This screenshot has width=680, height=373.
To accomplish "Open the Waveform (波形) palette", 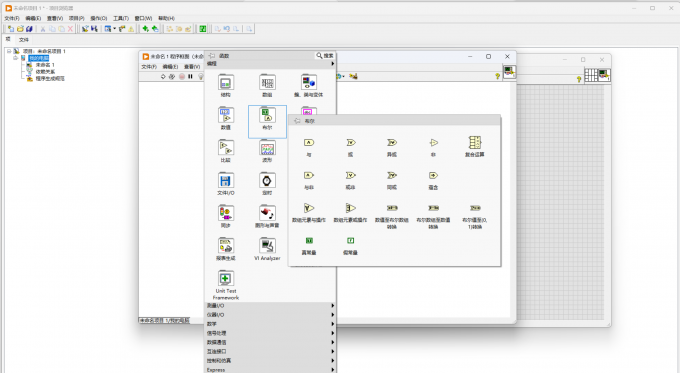I will pyautogui.click(x=267, y=151).
